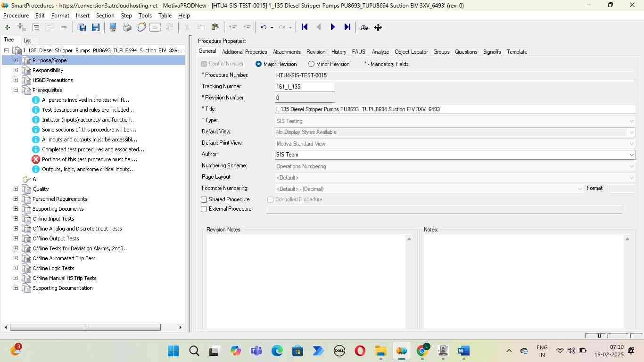This screenshot has height=362, width=644.
Task: Select the Major Revision radio button
Action: click(x=258, y=64)
